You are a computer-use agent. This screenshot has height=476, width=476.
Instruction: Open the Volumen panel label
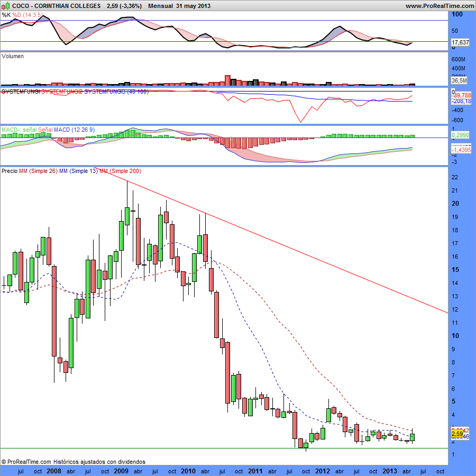tap(13, 56)
